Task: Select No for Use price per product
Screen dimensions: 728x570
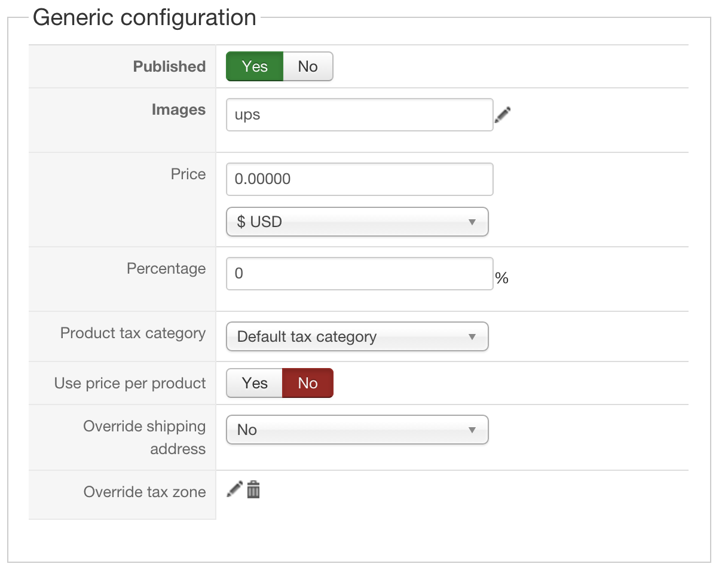Action: tap(307, 383)
